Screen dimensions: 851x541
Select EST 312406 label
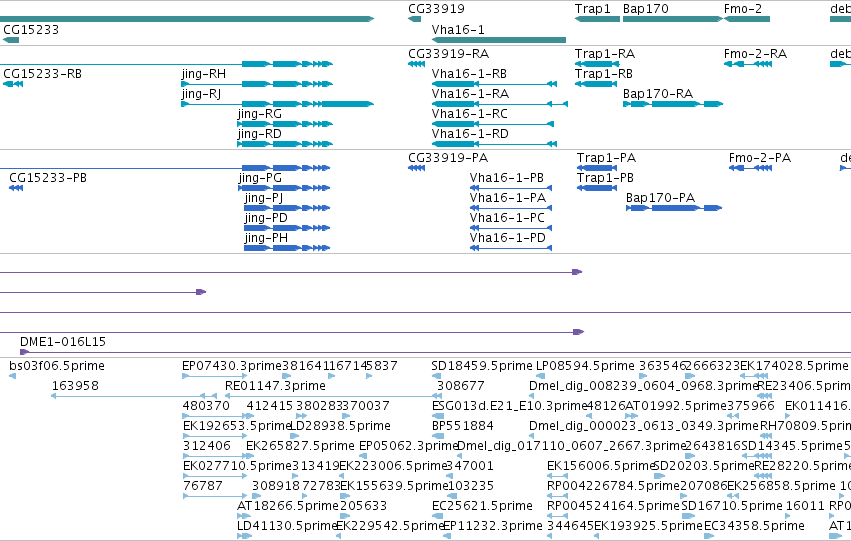(x=207, y=446)
